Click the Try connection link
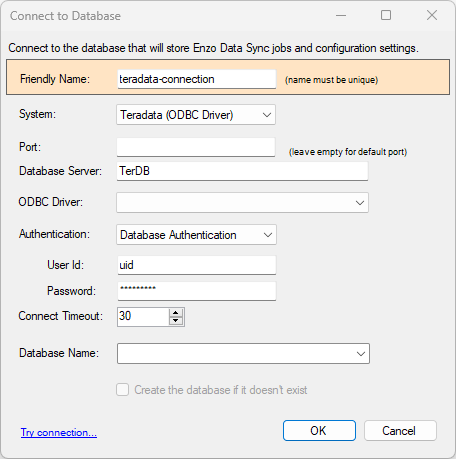The image size is (456, 459). pyautogui.click(x=59, y=432)
